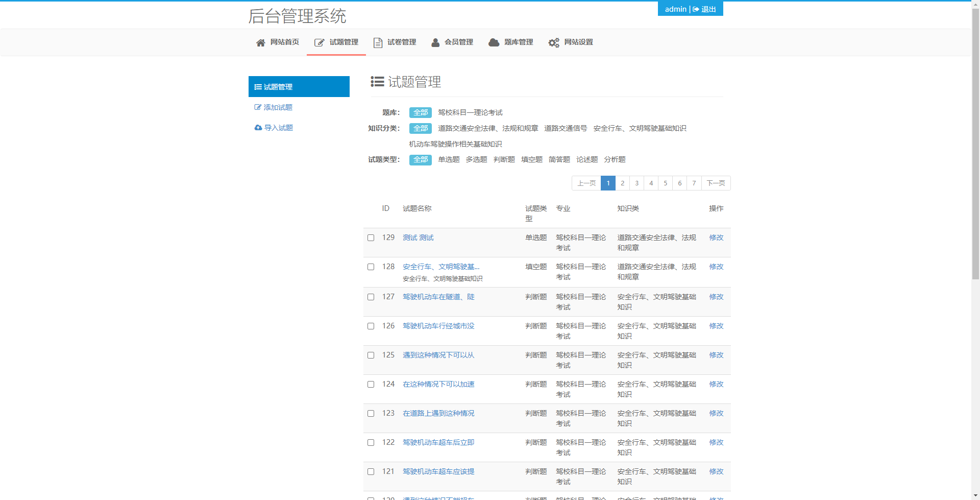Tick the checkbox for question 128
The width and height of the screenshot is (980, 500).
(x=371, y=267)
